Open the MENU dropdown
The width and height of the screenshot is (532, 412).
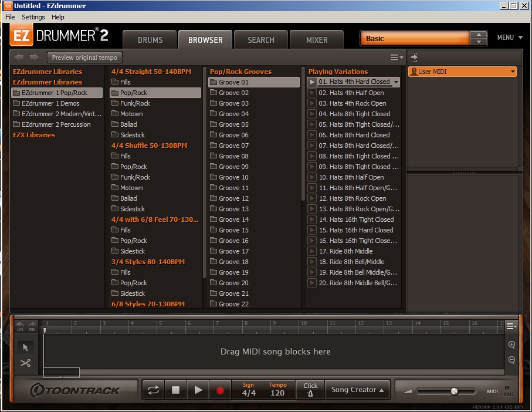coord(510,38)
